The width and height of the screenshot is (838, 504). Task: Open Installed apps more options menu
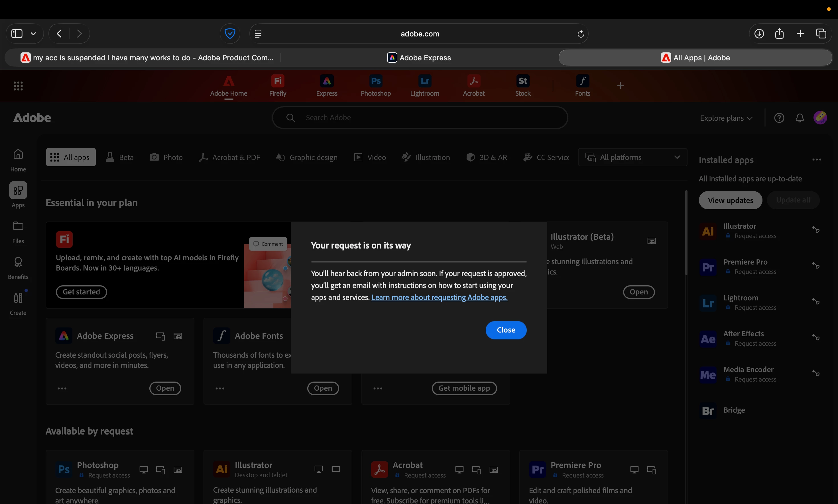tap(816, 160)
